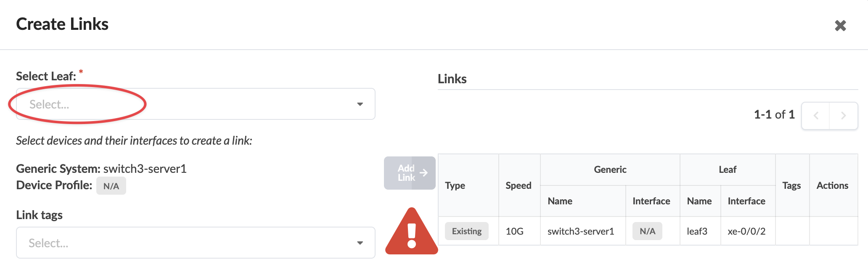This screenshot has height=275, width=868.
Task: Select the xe-0/0/2 interface cell
Action: pyautogui.click(x=746, y=231)
